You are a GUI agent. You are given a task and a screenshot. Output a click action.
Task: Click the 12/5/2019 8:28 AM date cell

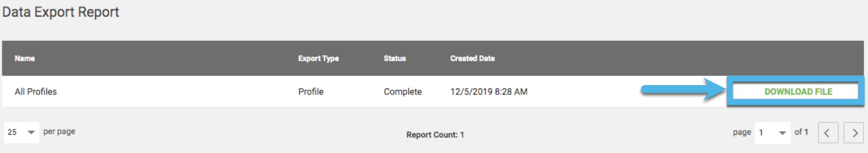click(x=489, y=92)
